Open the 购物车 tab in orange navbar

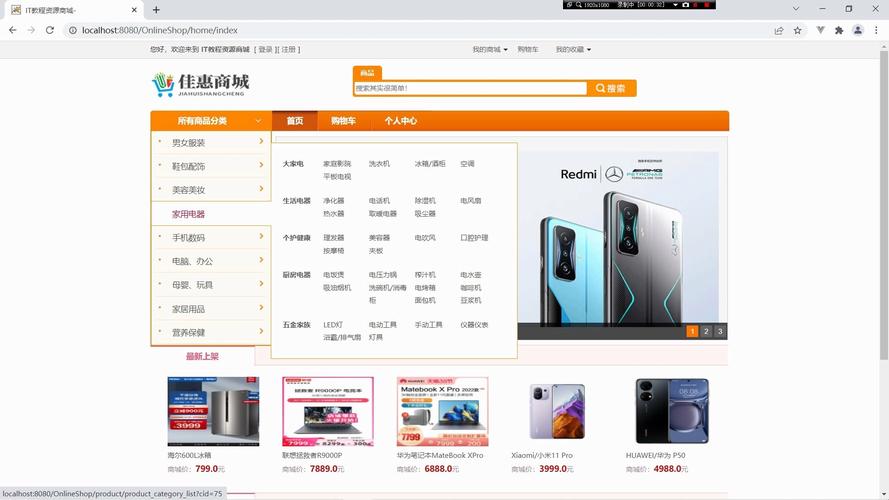point(343,121)
